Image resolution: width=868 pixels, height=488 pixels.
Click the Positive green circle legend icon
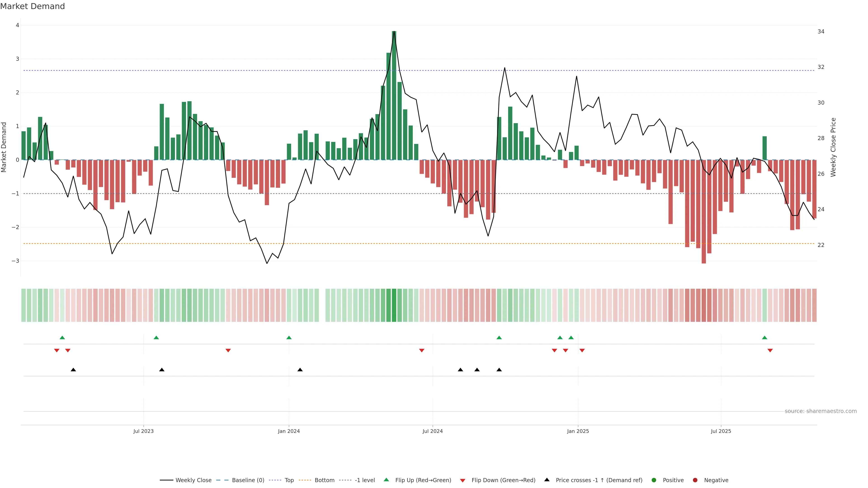click(654, 480)
